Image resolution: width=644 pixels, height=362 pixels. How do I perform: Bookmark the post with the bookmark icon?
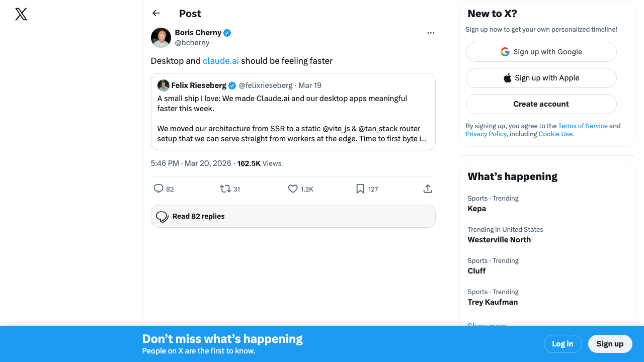360,189
